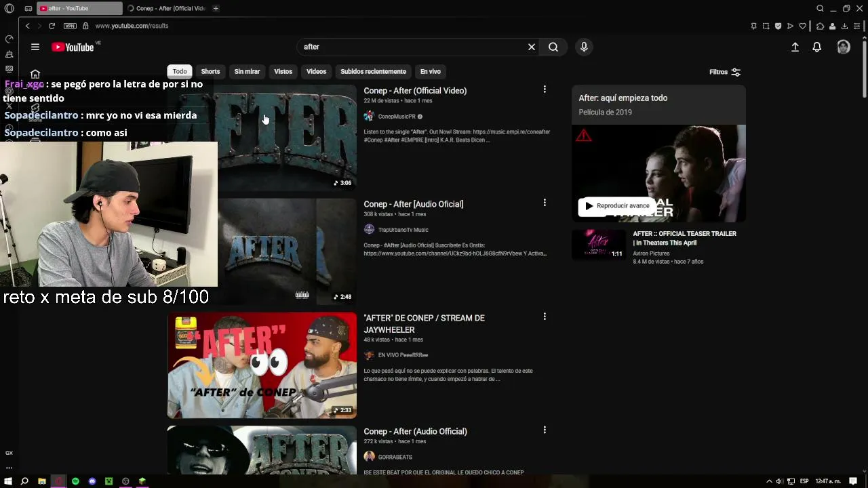Select the Todo filter chip
The height and width of the screenshot is (488, 868).
pos(180,71)
